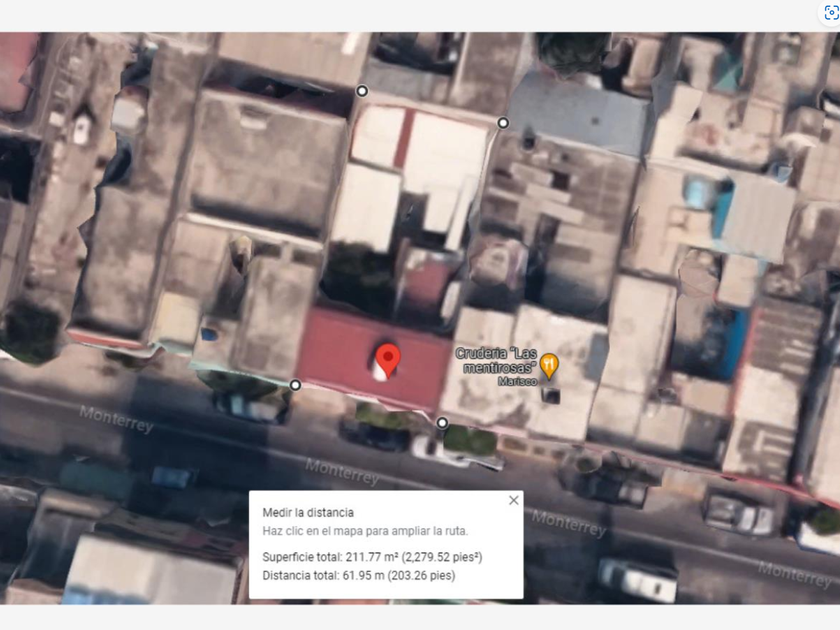Close the Medir la distancia dialog

coord(513,500)
